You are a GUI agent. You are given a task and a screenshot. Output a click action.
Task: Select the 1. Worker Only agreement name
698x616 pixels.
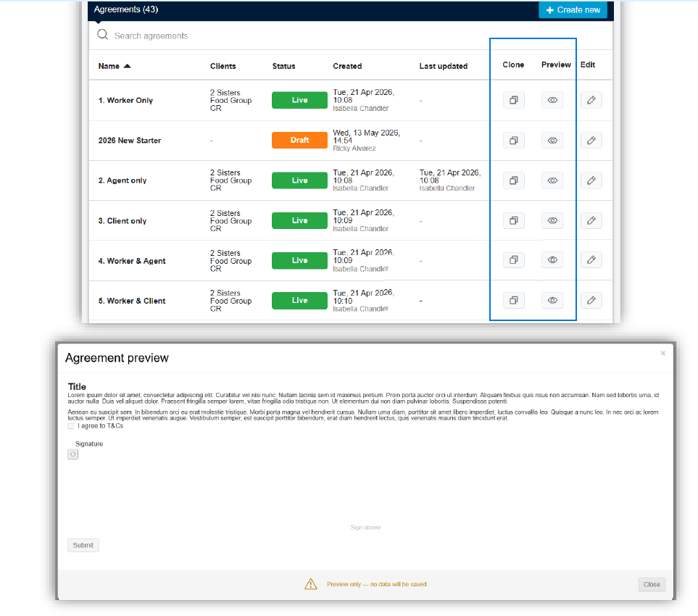point(125,101)
